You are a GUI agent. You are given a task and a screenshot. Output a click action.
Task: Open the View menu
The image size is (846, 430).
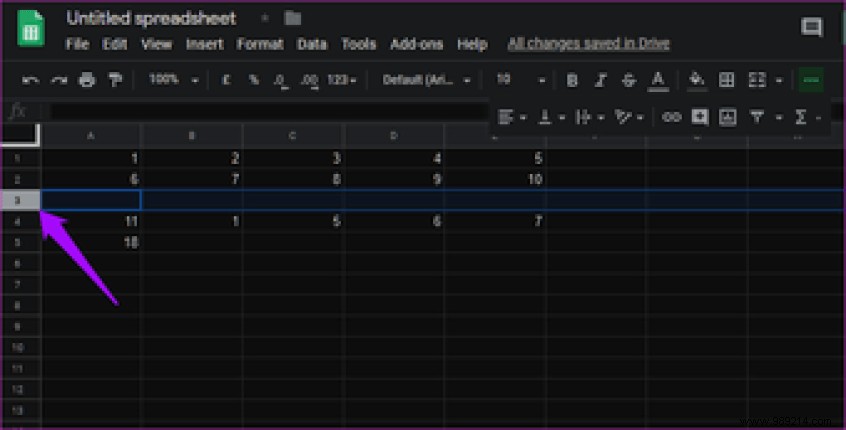156,44
